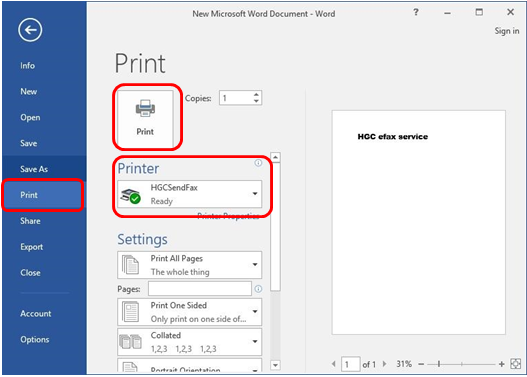The height and width of the screenshot is (377, 527).
Task: Click the HGCSendFax printer status icon
Action: tap(130, 196)
